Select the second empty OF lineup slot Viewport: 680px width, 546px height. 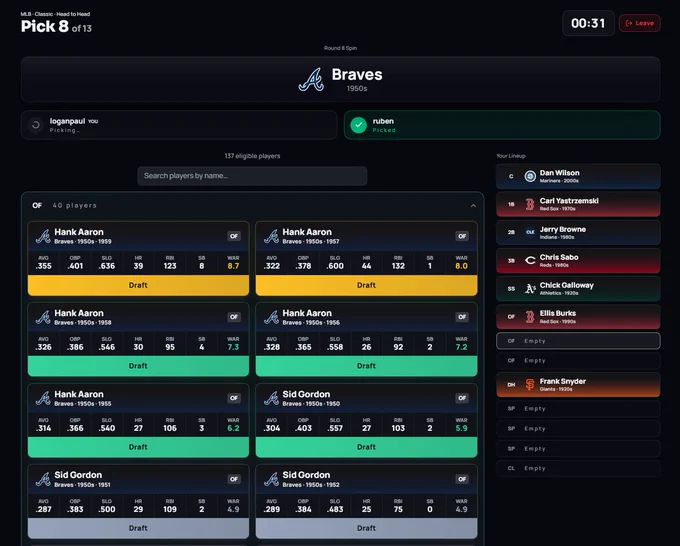(578, 360)
